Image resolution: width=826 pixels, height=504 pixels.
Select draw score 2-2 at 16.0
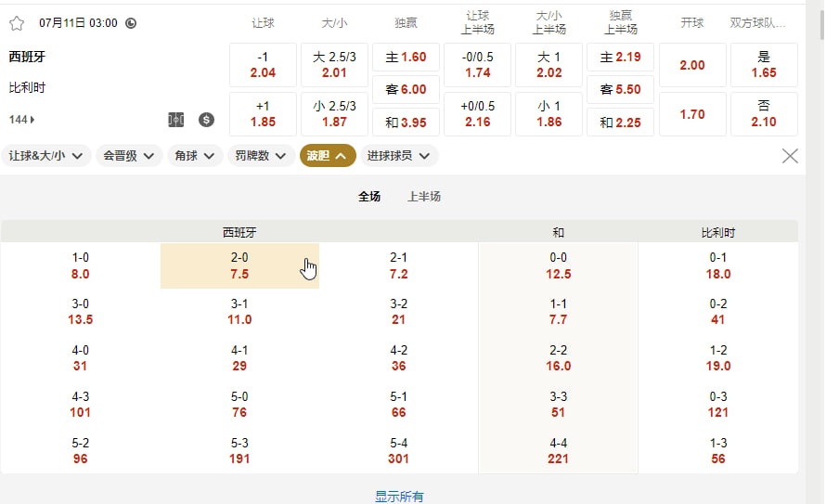[x=559, y=358]
